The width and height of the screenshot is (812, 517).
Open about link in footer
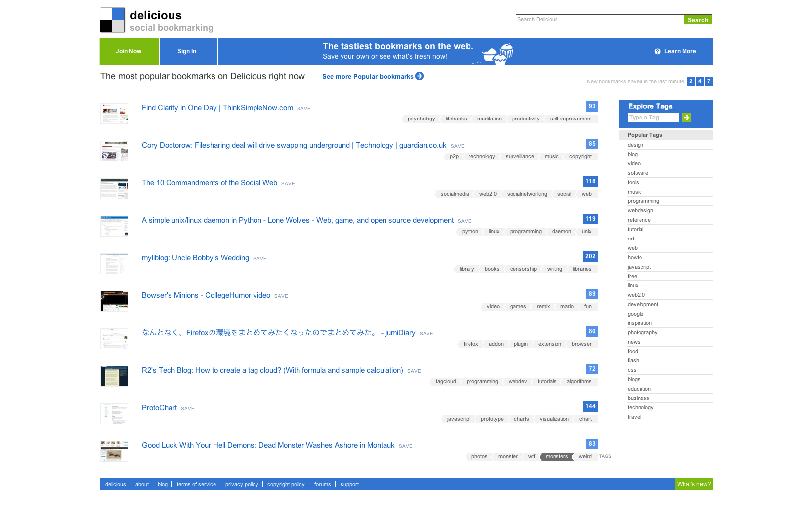click(142, 485)
